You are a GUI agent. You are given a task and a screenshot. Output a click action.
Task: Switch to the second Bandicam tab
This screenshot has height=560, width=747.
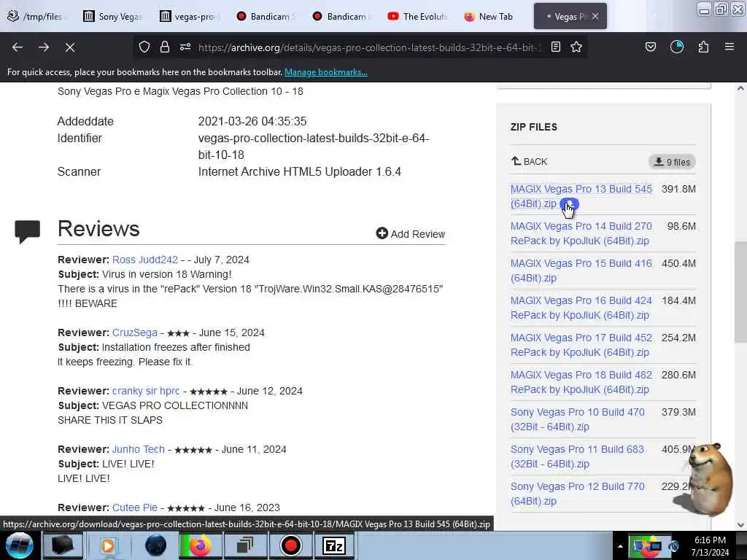point(342,17)
